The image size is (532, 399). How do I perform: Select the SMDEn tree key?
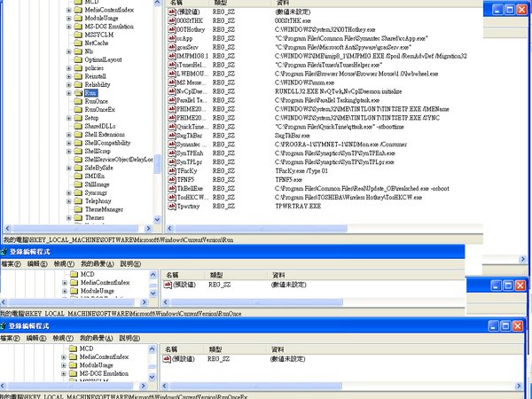[x=95, y=176]
